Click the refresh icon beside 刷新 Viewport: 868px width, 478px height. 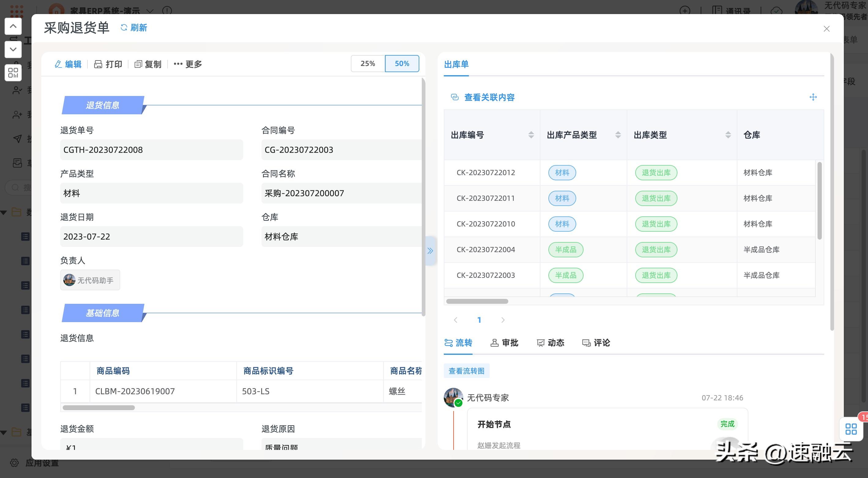(x=124, y=28)
